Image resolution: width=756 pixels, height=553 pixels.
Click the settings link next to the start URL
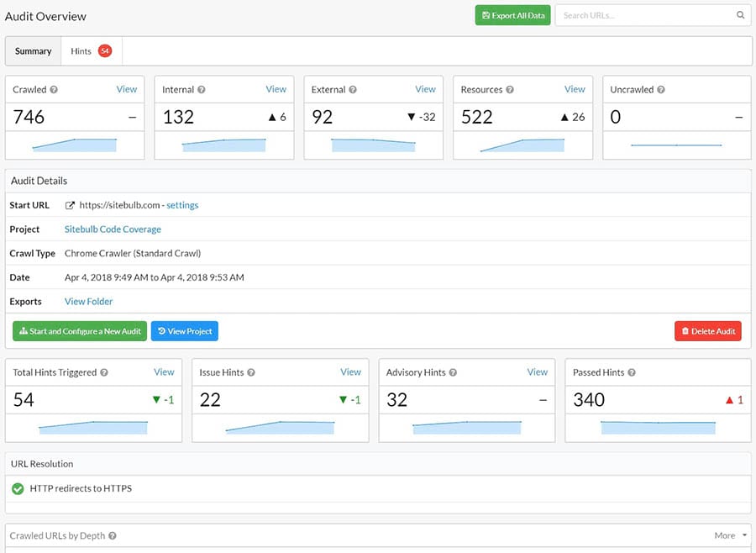tap(183, 204)
